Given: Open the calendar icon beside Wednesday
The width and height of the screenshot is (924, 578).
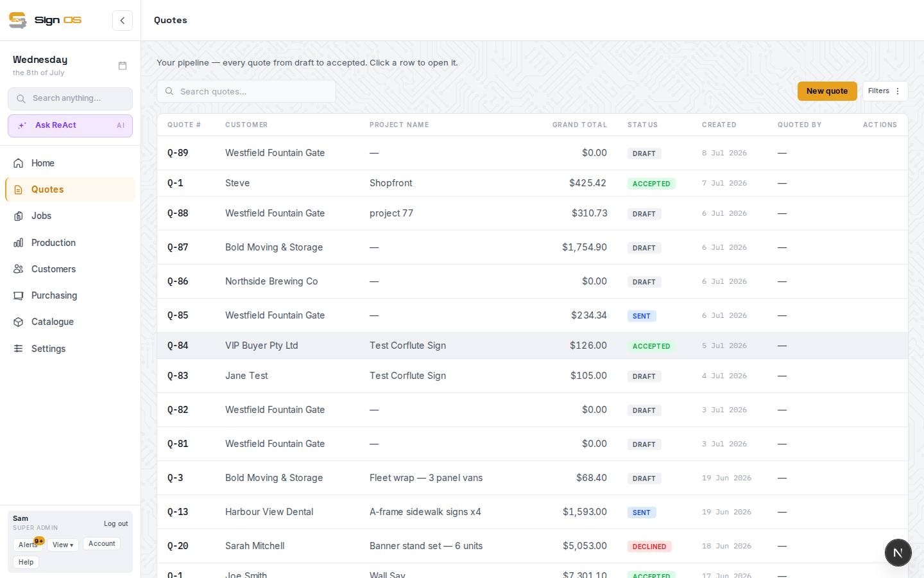Looking at the screenshot, I should [123, 66].
